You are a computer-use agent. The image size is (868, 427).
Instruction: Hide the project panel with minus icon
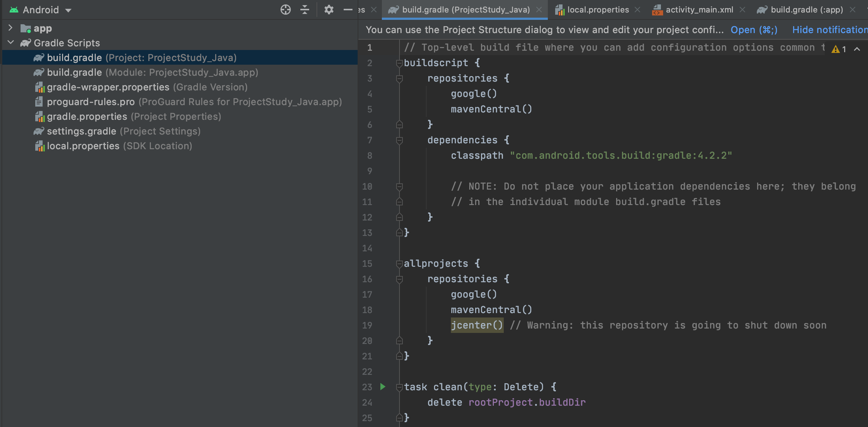[347, 10]
